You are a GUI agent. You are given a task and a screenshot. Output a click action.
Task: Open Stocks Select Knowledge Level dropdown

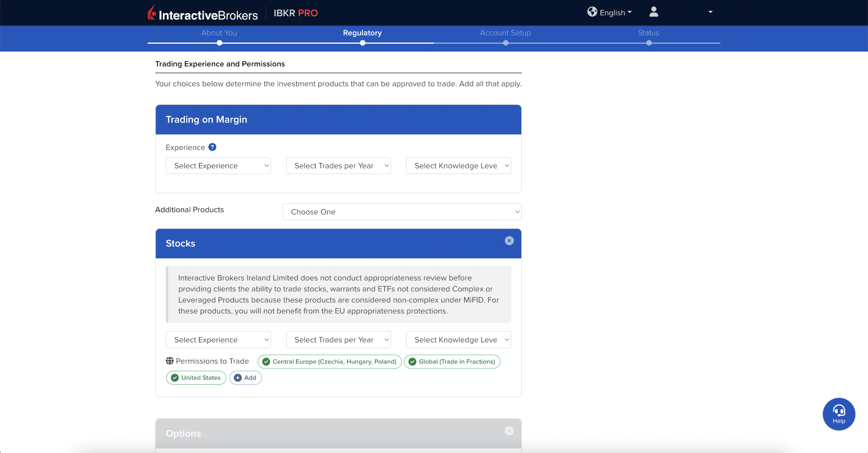458,340
